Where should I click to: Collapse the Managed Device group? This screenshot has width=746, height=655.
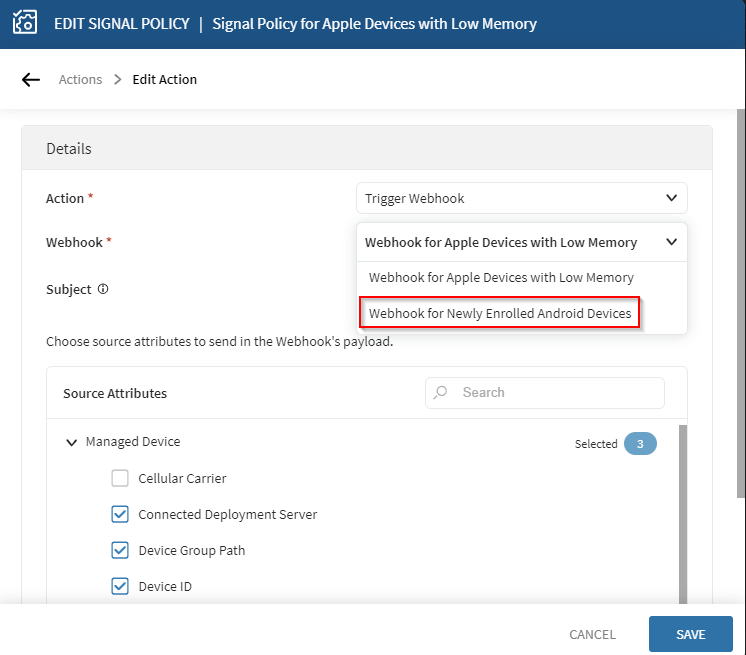(71, 442)
